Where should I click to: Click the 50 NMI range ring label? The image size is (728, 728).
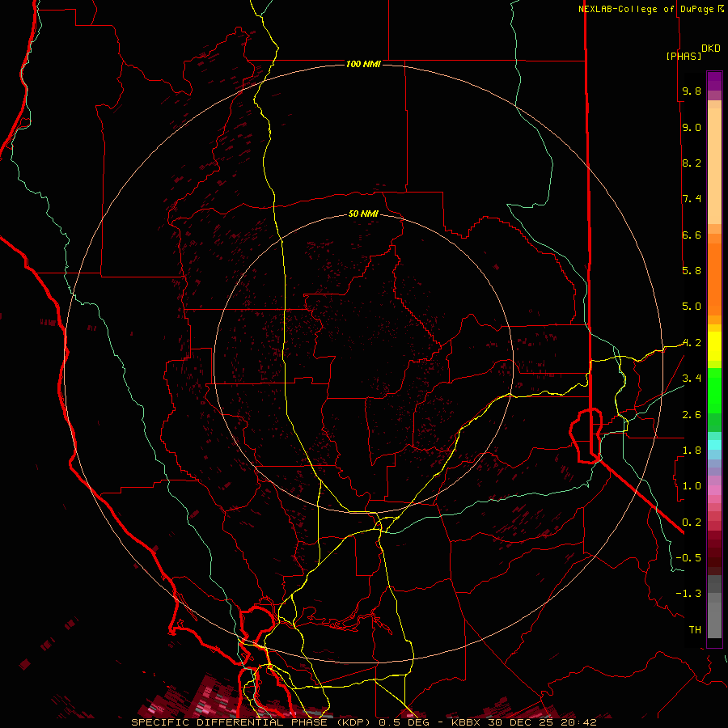click(x=363, y=214)
